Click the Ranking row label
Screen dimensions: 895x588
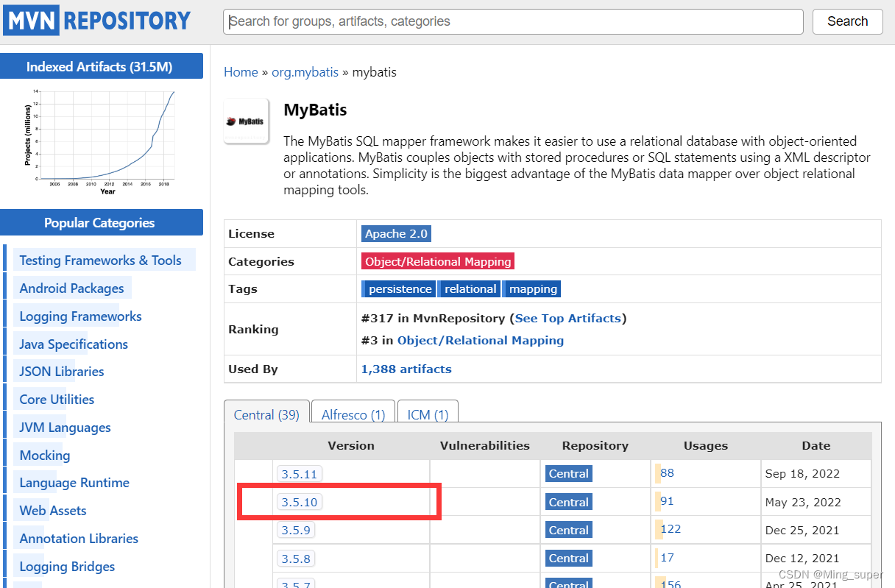click(253, 329)
